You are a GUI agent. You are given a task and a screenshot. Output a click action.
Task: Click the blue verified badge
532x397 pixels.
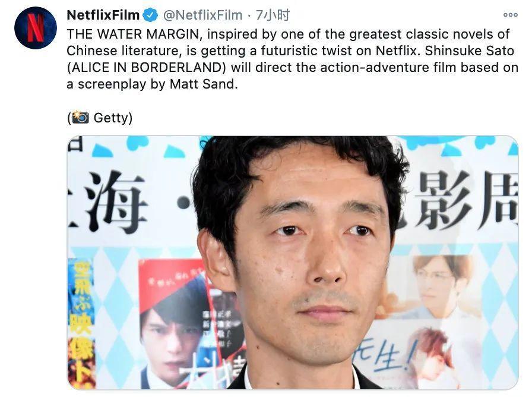150,15
